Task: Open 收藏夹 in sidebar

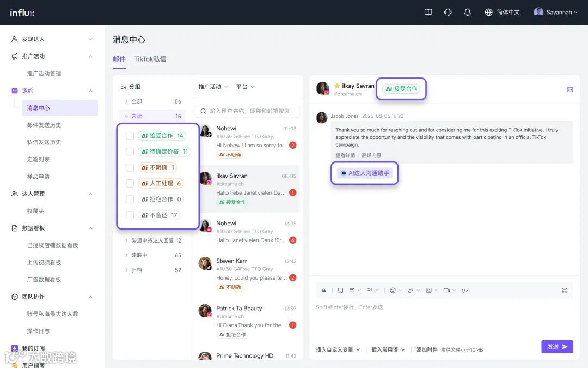Action: 35,211
